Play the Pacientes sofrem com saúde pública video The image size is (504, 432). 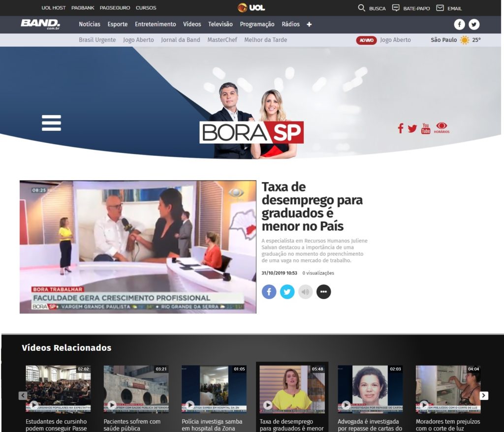click(136, 389)
